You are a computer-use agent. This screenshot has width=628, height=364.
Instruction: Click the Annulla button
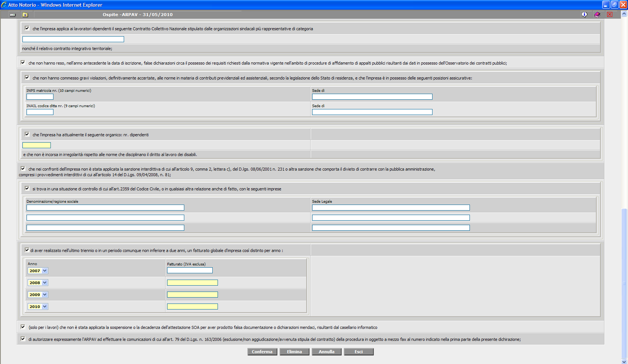(327, 352)
